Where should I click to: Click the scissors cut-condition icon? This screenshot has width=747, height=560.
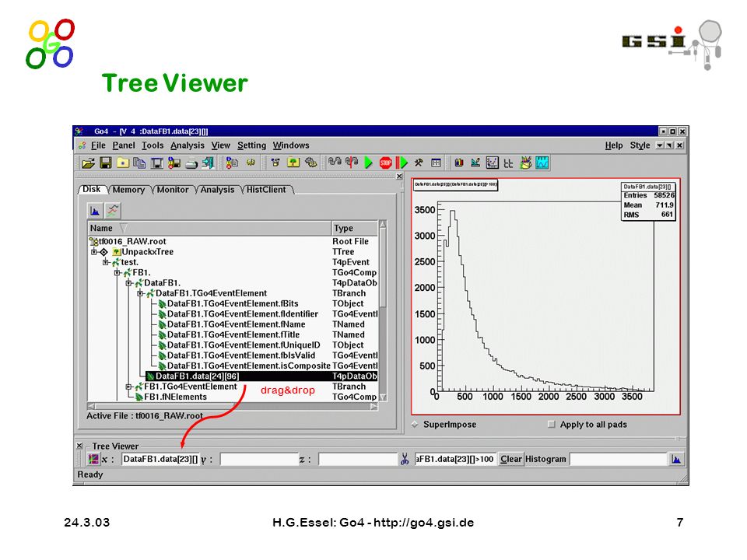coord(405,459)
